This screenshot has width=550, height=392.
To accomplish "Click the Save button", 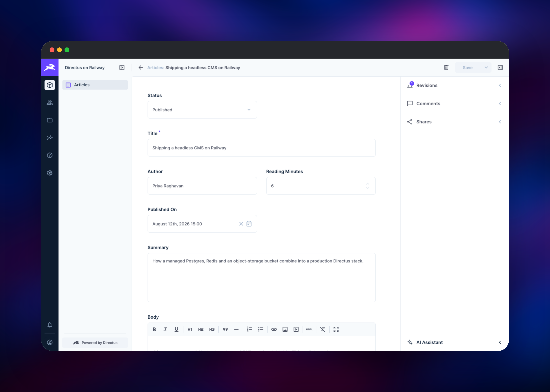I will point(468,68).
